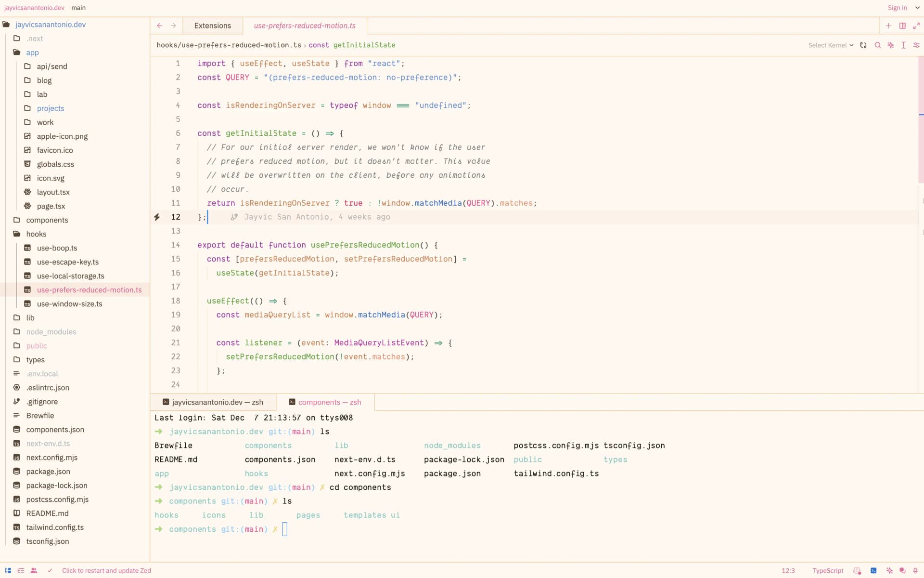This screenshot has width=924, height=578.
Task: Expand the components folder in tree
Action: point(47,220)
